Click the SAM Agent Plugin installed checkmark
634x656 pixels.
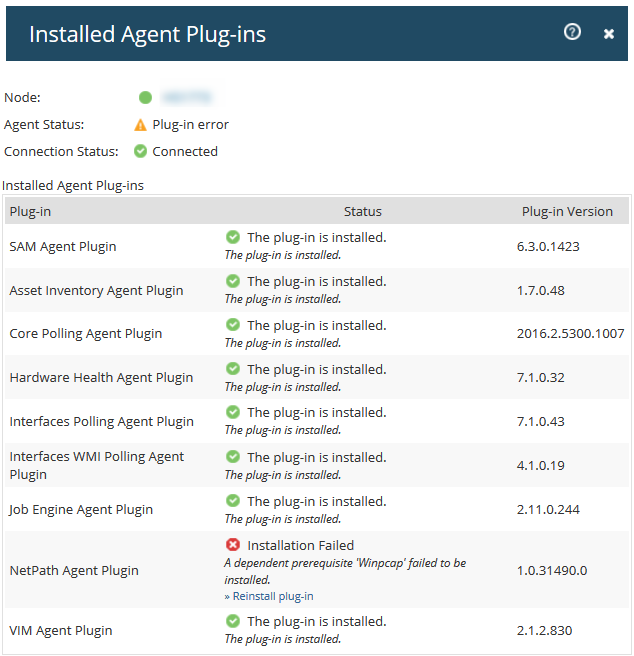coord(233,237)
